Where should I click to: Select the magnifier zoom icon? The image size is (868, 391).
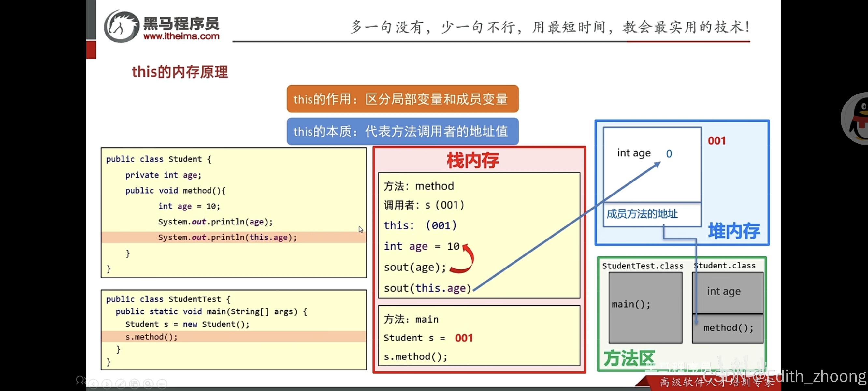coord(148,384)
